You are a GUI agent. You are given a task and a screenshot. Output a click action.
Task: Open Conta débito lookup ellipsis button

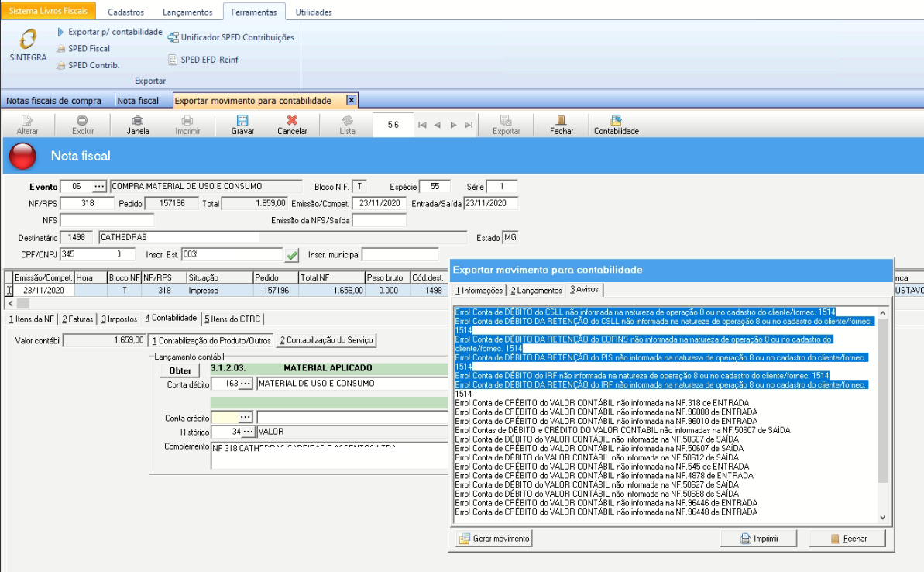245,384
